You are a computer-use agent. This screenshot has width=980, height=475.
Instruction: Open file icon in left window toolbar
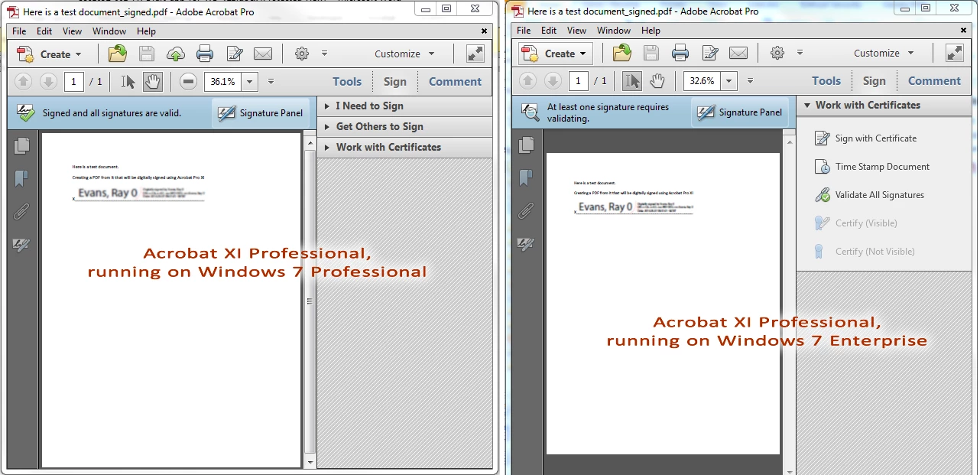click(117, 54)
